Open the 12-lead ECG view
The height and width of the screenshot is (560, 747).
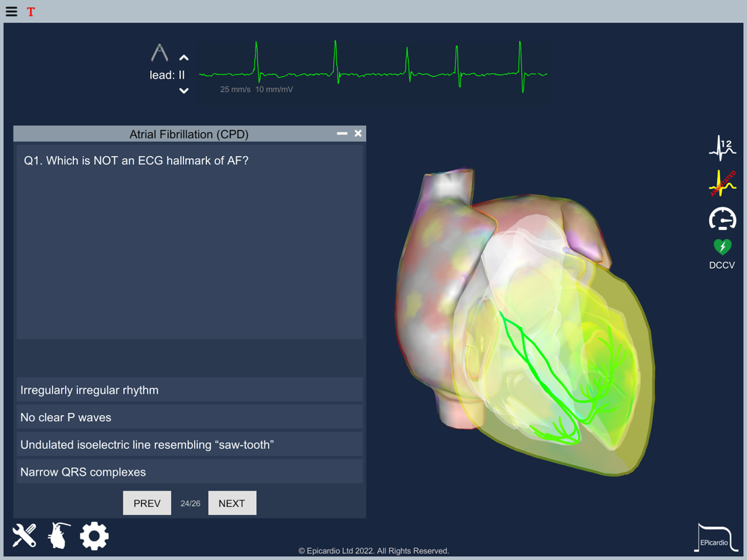point(722,148)
